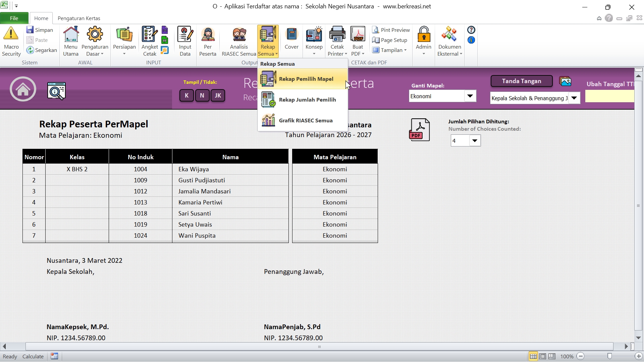644x362 pixels.
Task: Click the Cover icon in ribbon
Action: click(x=291, y=34)
